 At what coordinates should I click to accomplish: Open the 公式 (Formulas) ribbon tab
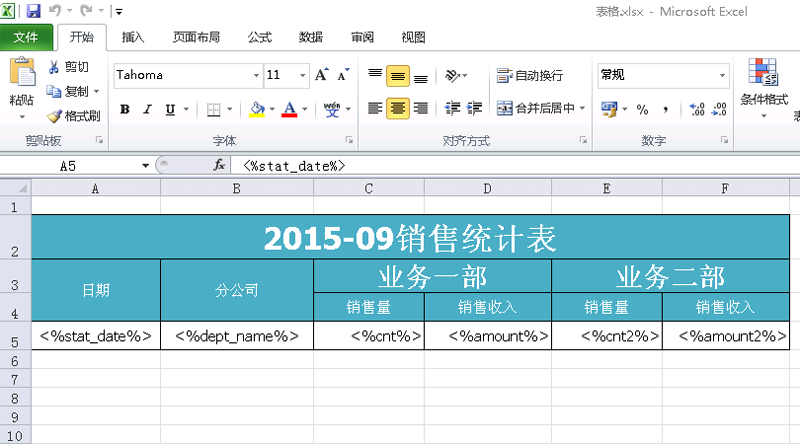point(259,38)
